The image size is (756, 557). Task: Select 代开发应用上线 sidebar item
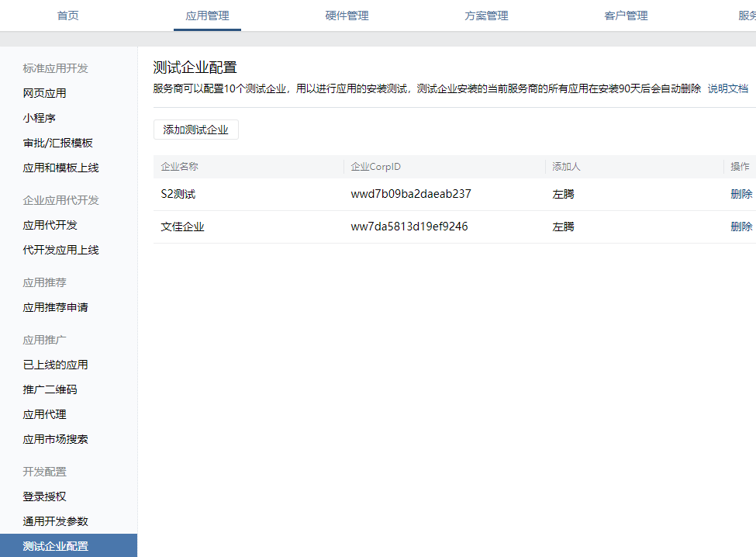(x=61, y=250)
